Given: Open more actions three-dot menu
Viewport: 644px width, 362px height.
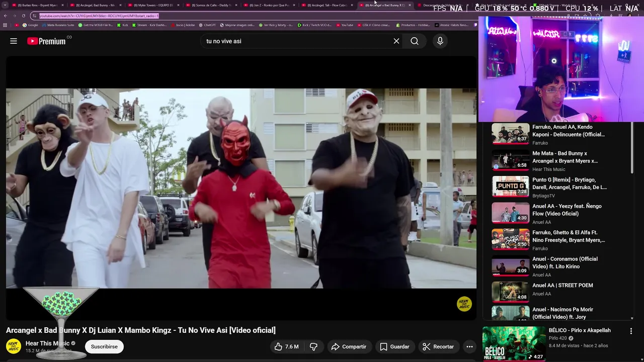Looking at the screenshot, I should (469, 346).
